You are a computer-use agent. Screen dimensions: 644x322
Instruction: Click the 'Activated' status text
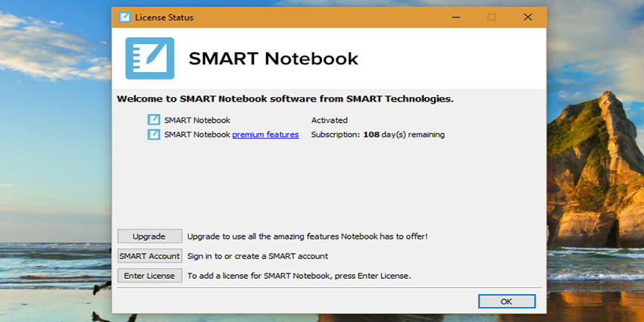coord(330,120)
